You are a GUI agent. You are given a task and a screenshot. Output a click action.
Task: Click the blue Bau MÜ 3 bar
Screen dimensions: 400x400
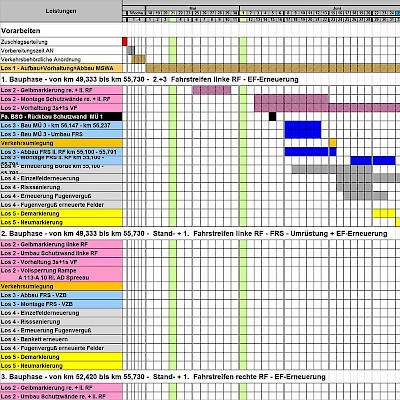pyautogui.click(x=303, y=130)
